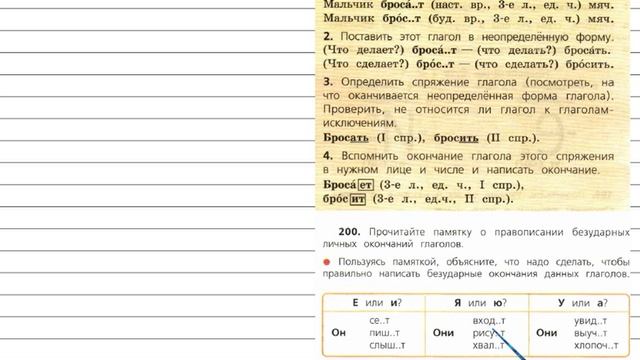Click the question "(Что делает?)" in step 2
The image size is (640, 360).
[363, 50]
